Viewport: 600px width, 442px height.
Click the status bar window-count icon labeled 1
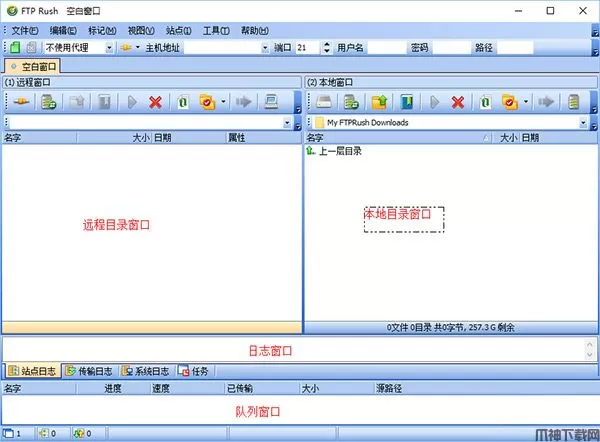point(8,433)
